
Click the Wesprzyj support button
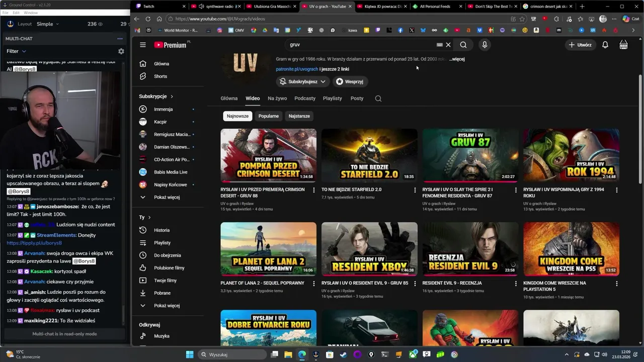coord(350,81)
